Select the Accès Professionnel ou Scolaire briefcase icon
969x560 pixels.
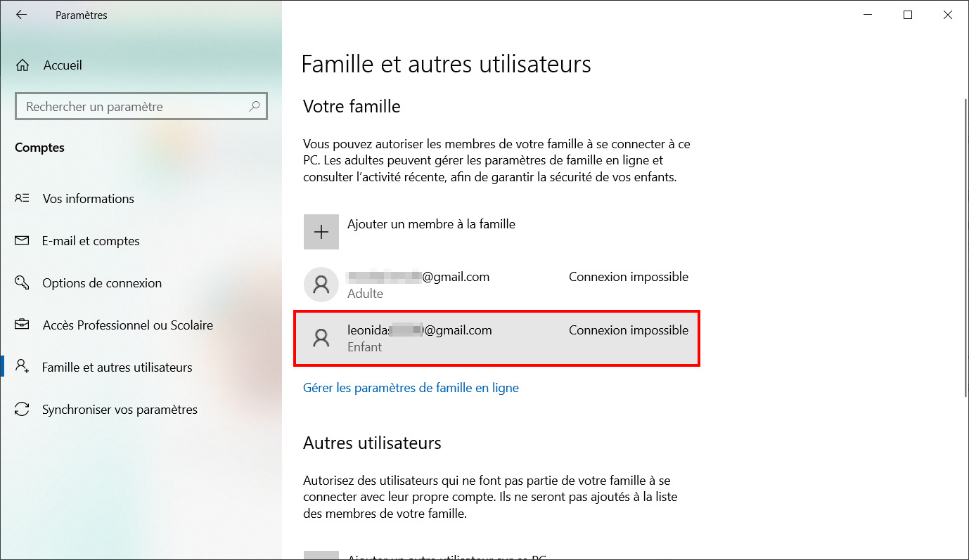23,325
